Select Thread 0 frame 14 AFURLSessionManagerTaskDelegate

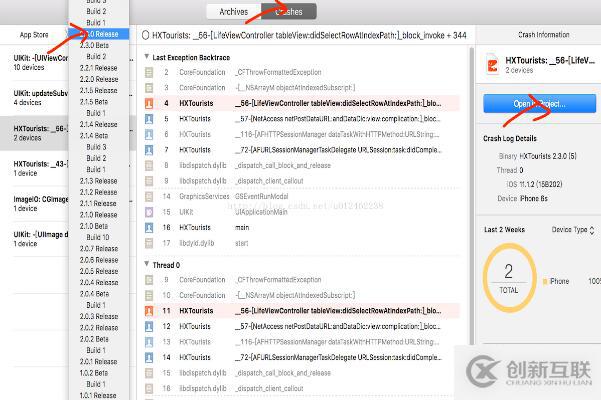click(302, 357)
